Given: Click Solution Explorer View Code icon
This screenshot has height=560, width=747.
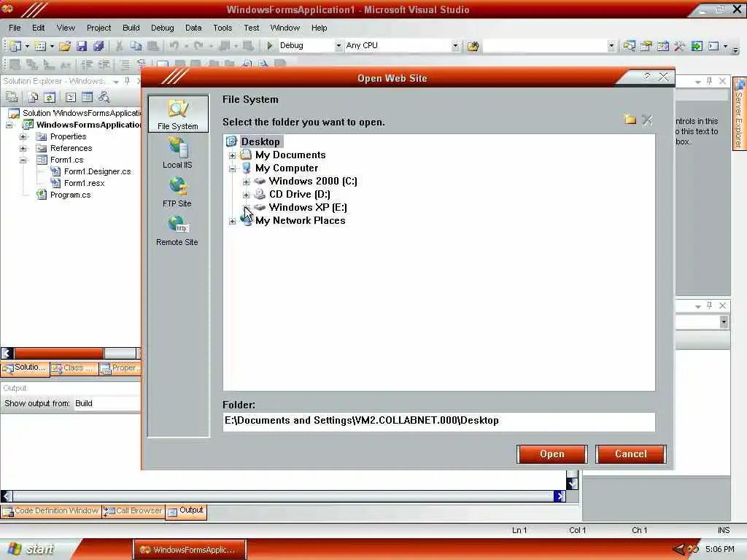Looking at the screenshot, I should 71,97.
